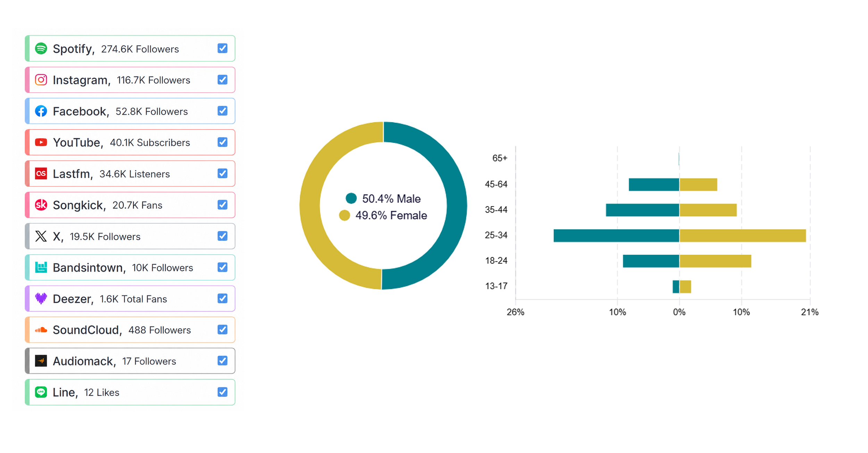Click the '21%' axis label
The image size is (868, 453).
pyautogui.click(x=810, y=312)
